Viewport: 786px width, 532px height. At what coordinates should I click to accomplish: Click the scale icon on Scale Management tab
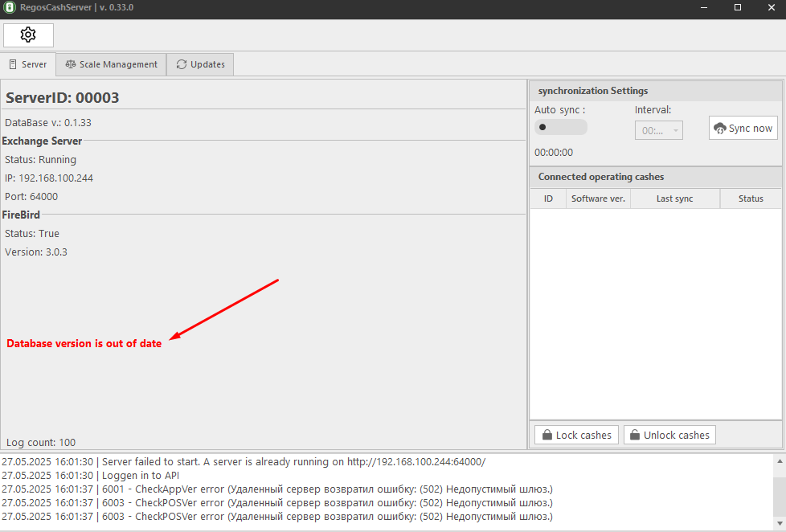[71, 64]
